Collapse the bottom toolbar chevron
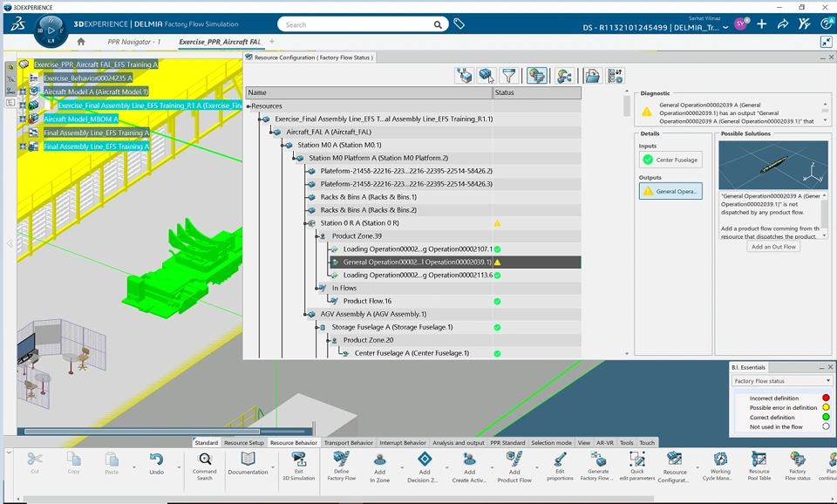 (x=9, y=453)
